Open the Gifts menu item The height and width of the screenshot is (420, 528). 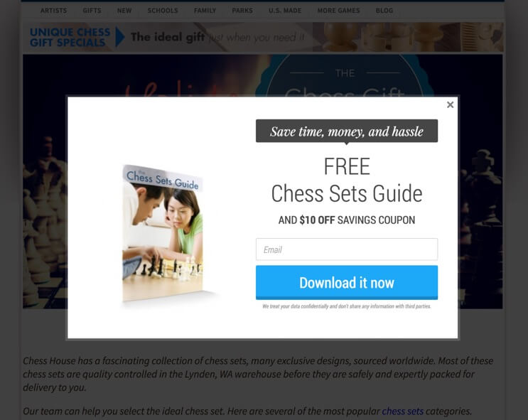coord(92,11)
